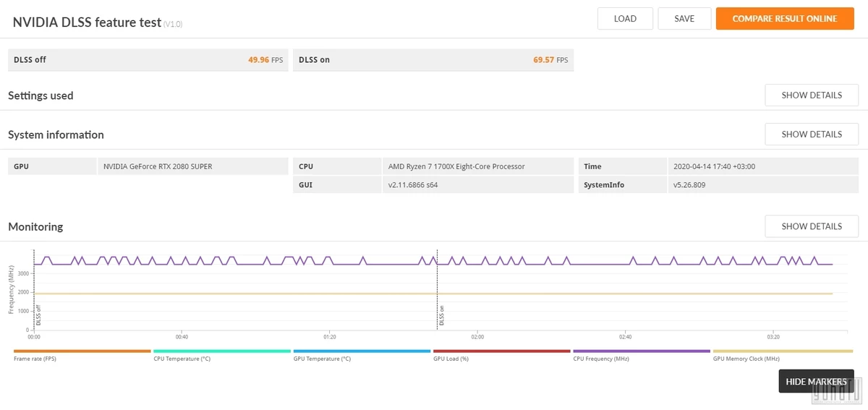Toggle the GPU Memory Clock legend series
The image size is (868, 410).
781,355
